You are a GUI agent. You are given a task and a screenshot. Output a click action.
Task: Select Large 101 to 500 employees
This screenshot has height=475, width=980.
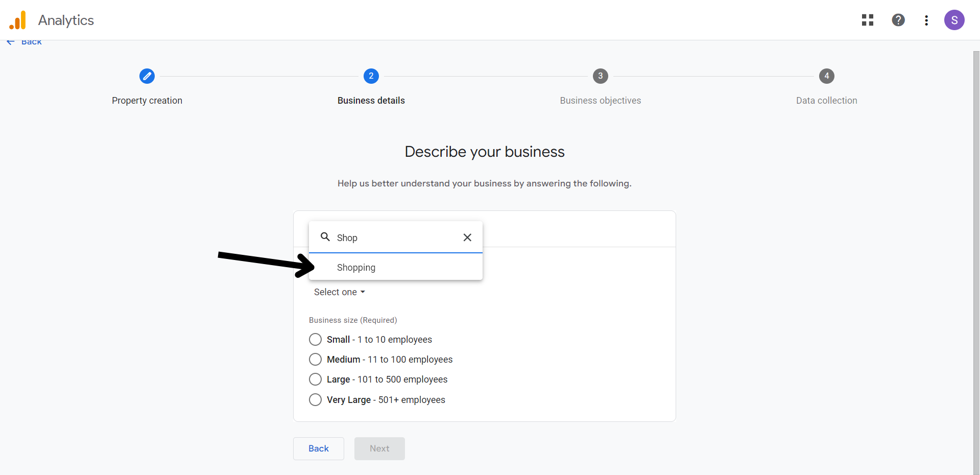pos(316,379)
